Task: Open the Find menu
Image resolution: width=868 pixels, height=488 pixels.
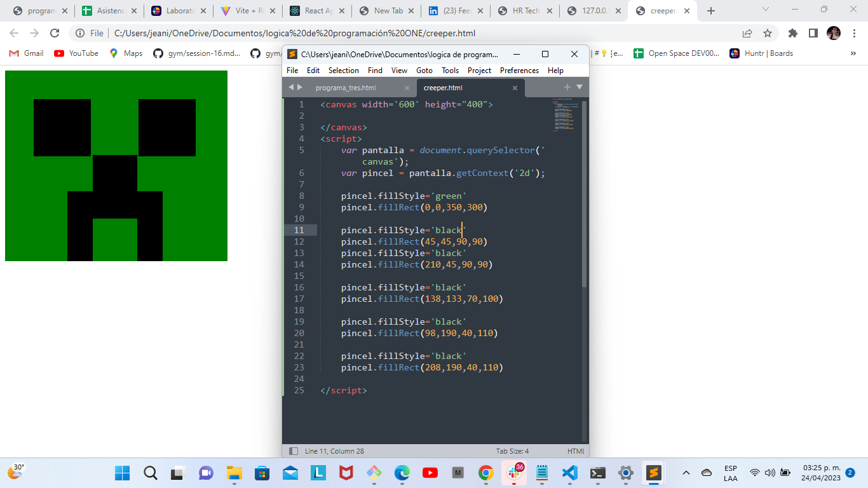Action: (x=376, y=71)
